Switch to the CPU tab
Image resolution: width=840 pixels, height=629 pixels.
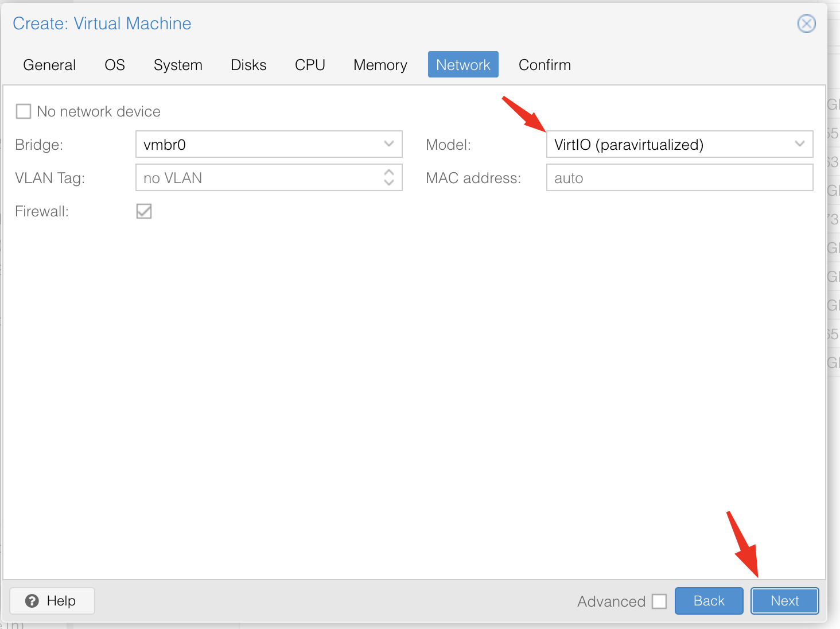(310, 65)
